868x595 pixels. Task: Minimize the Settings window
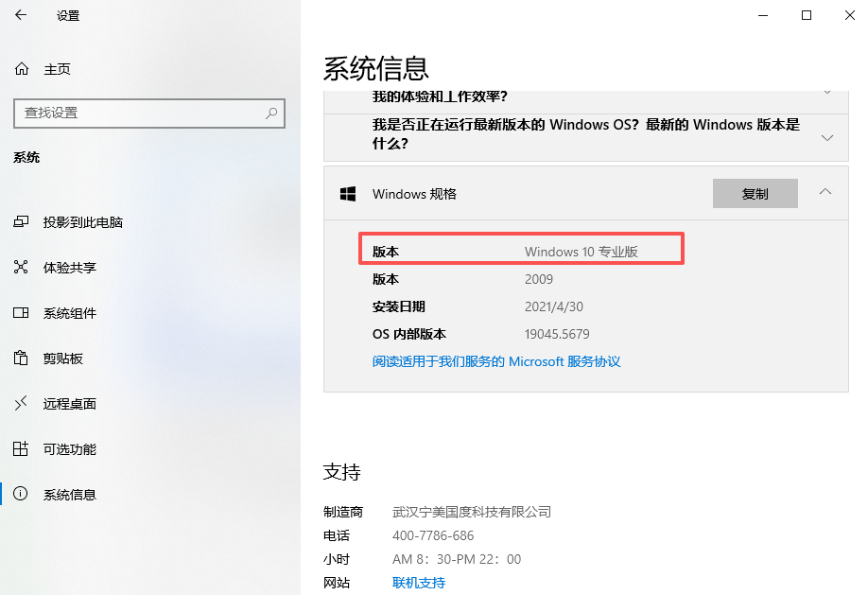point(763,15)
